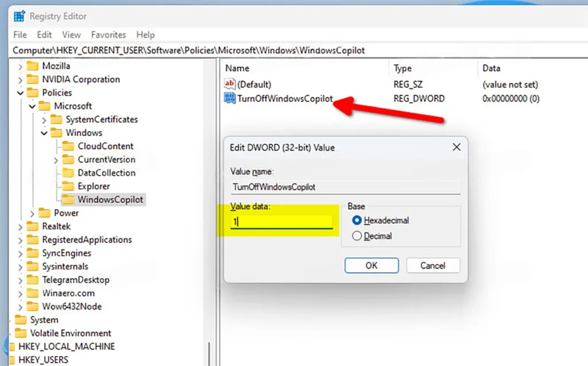Viewport: 588px width, 366px height.
Task: Cancel the Edit DWORD dialog
Action: pyautogui.click(x=433, y=265)
